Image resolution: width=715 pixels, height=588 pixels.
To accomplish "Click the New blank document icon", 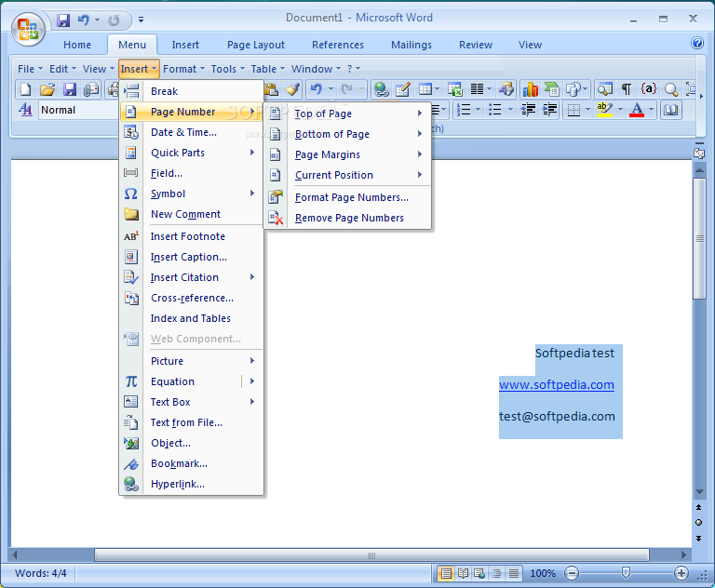I will point(25,89).
